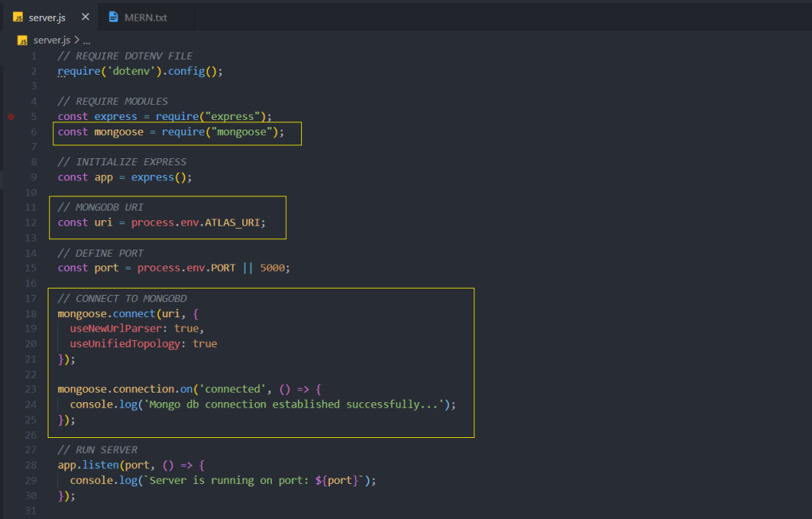Select the server.js tab

click(x=46, y=17)
